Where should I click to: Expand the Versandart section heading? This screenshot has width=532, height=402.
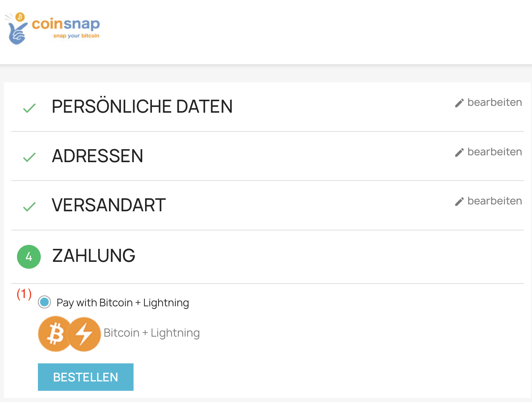click(109, 205)
